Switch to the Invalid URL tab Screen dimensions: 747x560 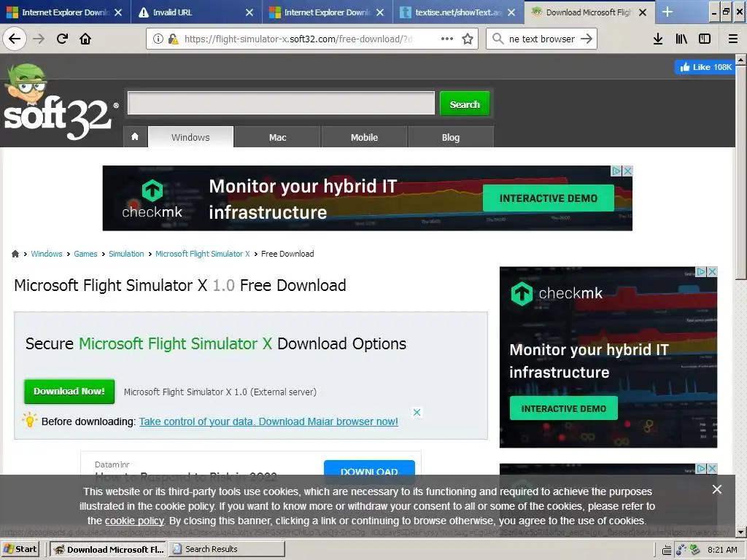pos(196,12)
